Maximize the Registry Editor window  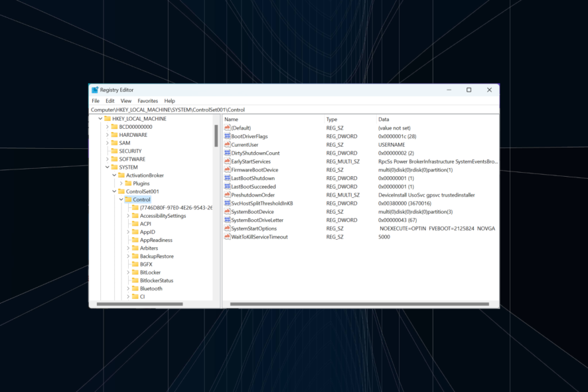(x=469, y=90)
